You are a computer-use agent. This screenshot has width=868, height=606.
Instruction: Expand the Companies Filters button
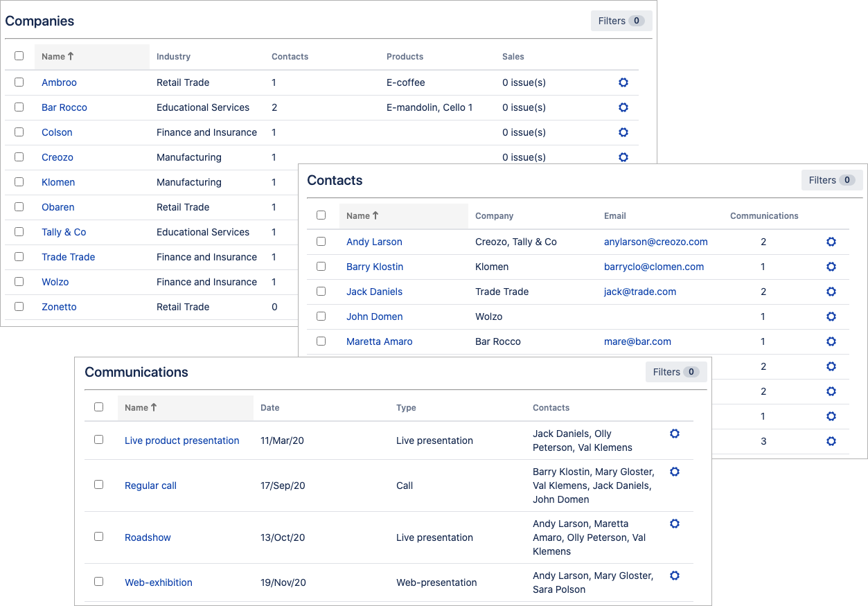[621, 21]
